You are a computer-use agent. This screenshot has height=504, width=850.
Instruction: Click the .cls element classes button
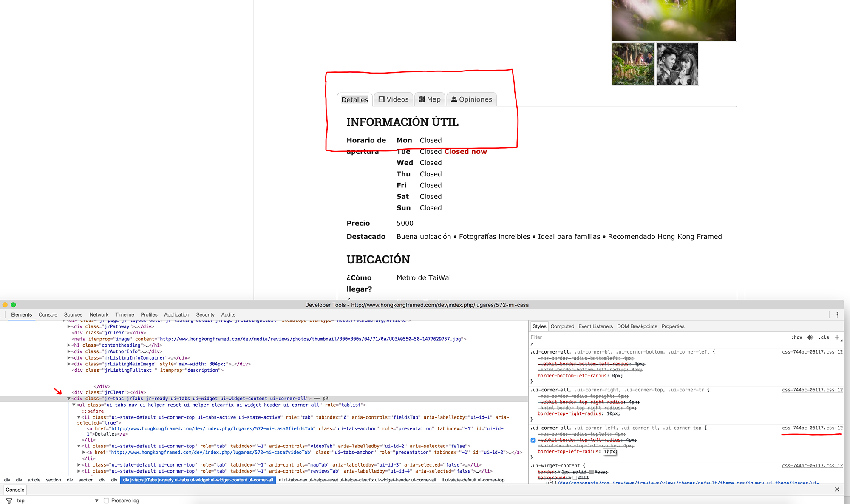(x=824, y=337)
